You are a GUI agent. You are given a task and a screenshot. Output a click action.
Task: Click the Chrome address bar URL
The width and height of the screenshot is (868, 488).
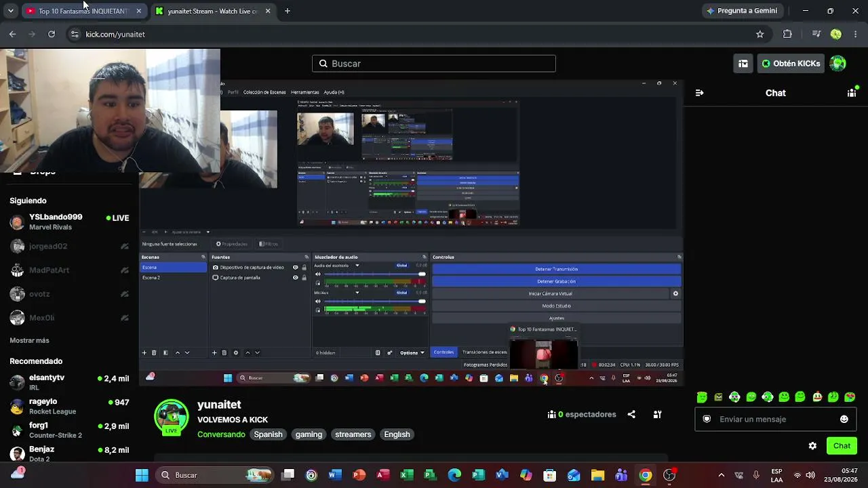pyautogui.click(x=115, y=34)
